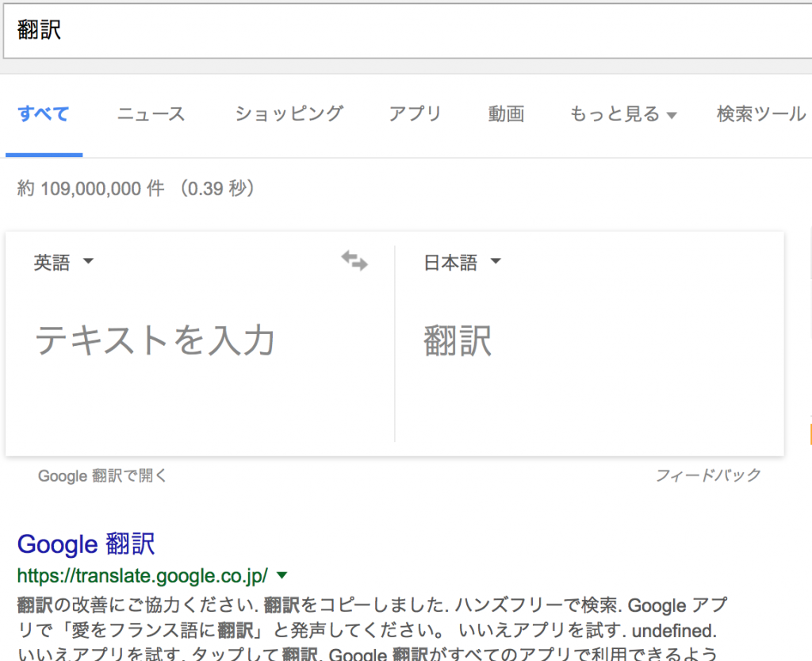
Task: Click the 約 109,000,000 件 result count text
Action: point(135,189)
